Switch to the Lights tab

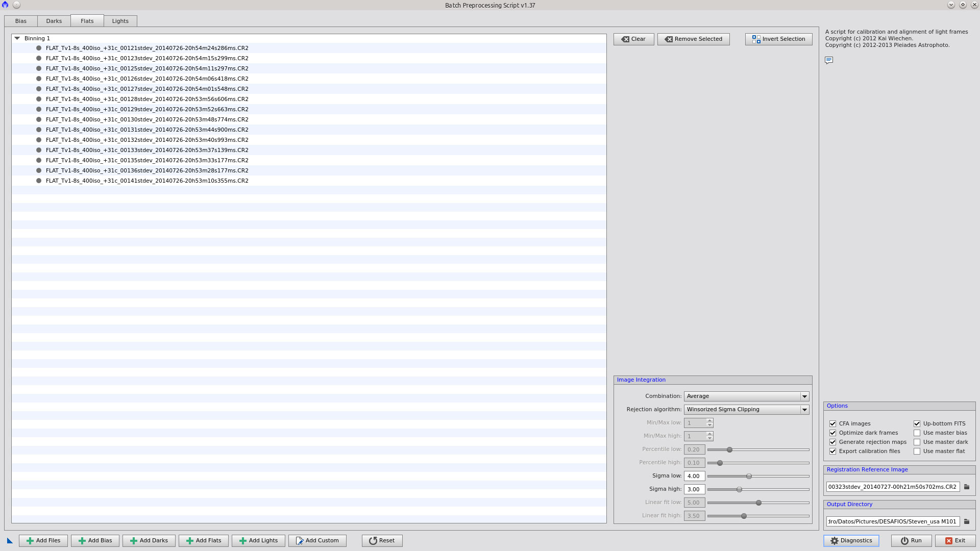120,21
